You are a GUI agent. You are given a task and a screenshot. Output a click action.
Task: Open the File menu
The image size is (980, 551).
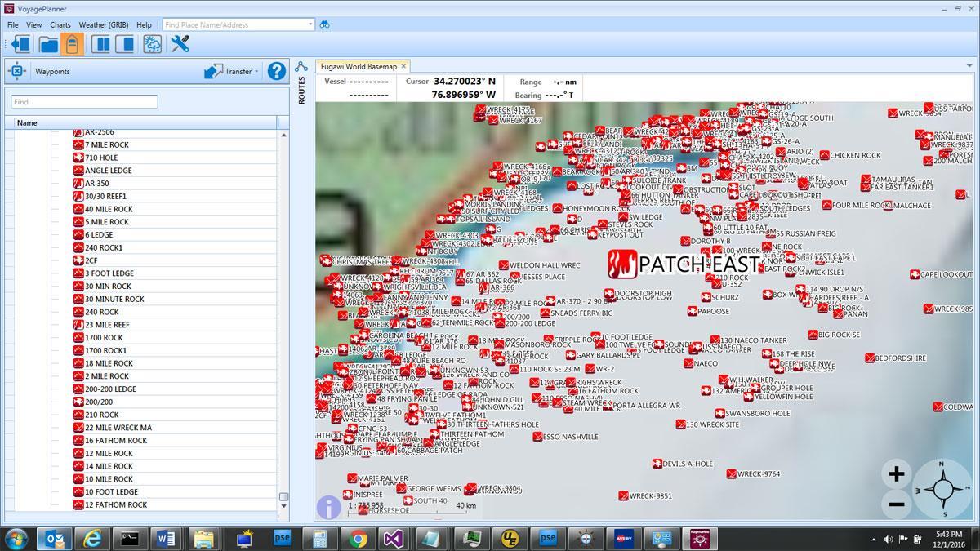pos(13,24)
